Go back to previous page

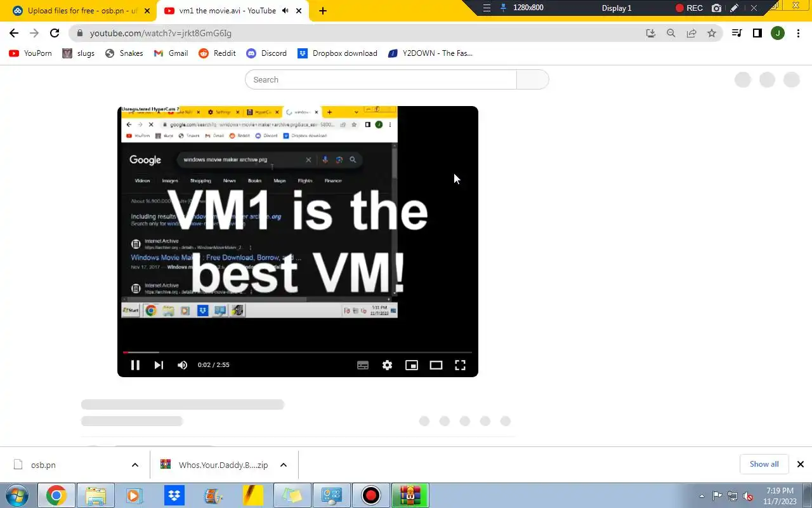click(x=14, y=33)
